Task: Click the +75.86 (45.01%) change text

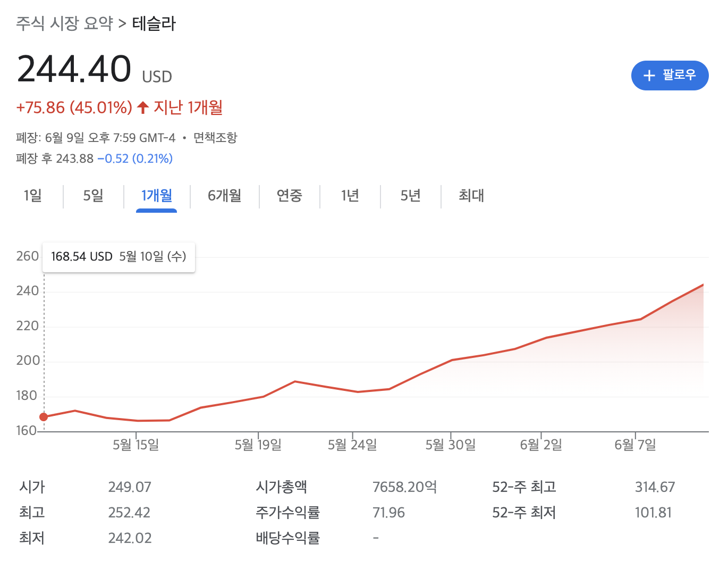Action: tap(74, 107)
